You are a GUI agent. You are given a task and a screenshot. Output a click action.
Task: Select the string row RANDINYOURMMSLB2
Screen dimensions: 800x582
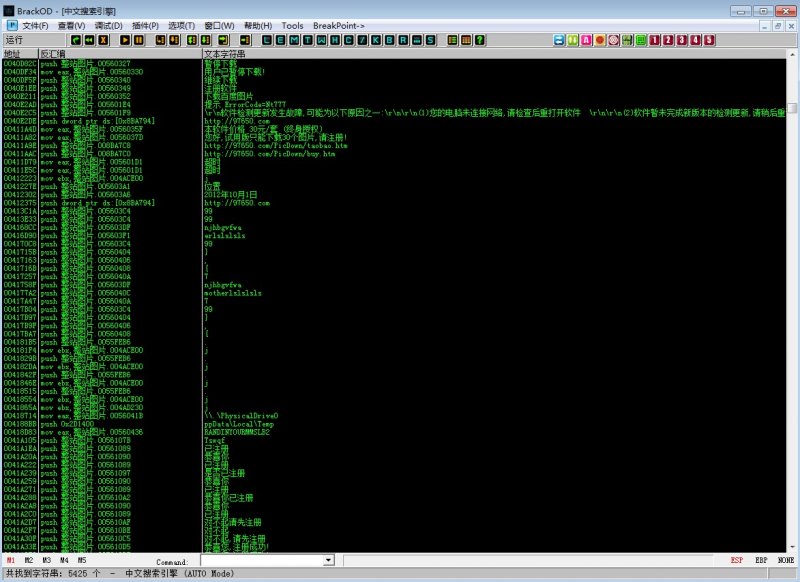(x=237, y=432)
